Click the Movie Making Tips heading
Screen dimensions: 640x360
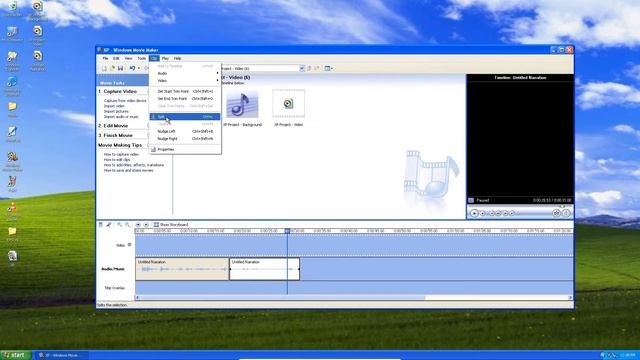tap(120, 145)
